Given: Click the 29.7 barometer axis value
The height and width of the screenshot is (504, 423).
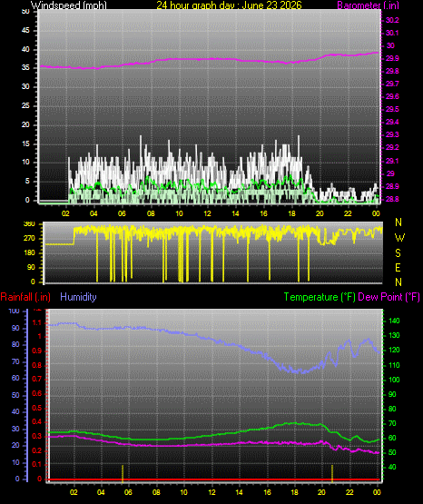Looking at the screenshot, I should click(392, 84).
